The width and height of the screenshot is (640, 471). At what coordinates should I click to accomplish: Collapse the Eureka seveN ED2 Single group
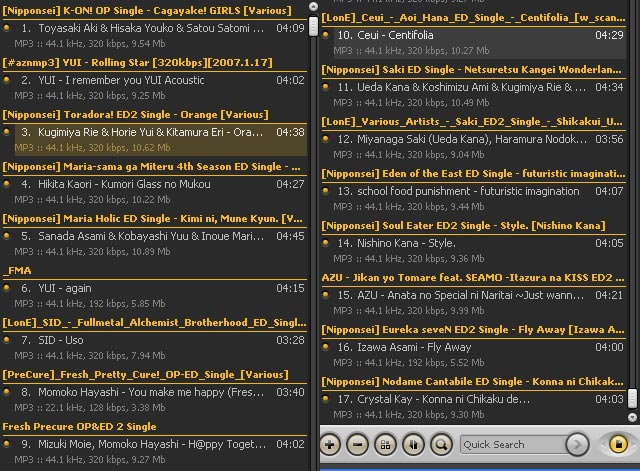[473, 329]
